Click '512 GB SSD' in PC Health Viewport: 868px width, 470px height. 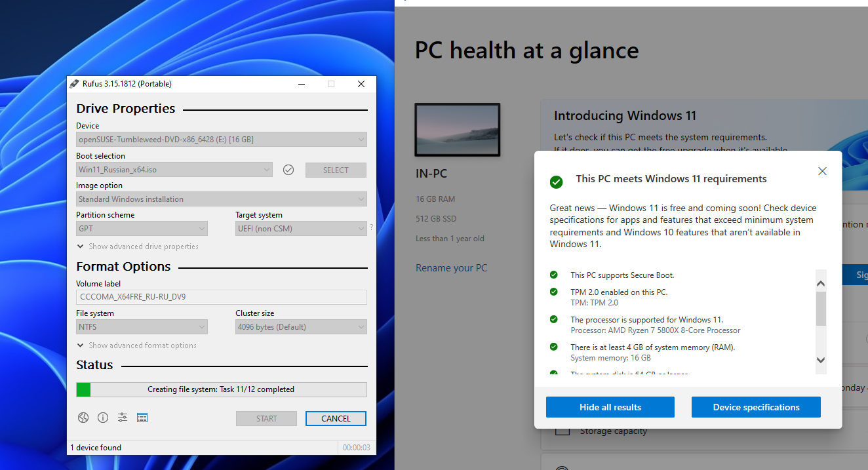[436, 218]
